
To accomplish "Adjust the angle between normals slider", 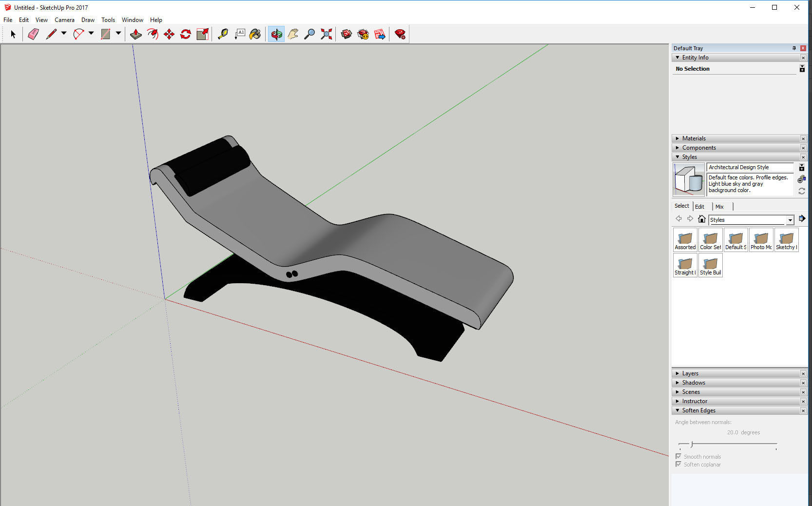I will pos(692,444).
